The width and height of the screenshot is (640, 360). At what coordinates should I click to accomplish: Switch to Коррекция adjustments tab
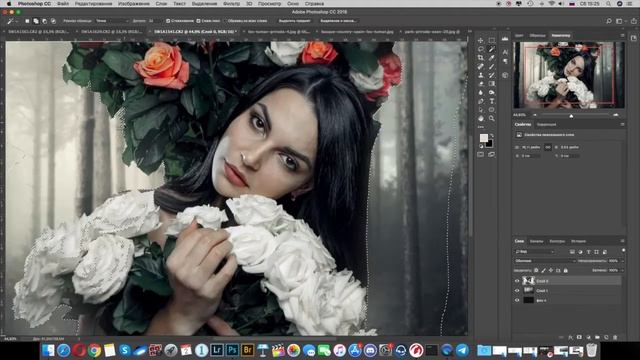click(x=547, y=124)
